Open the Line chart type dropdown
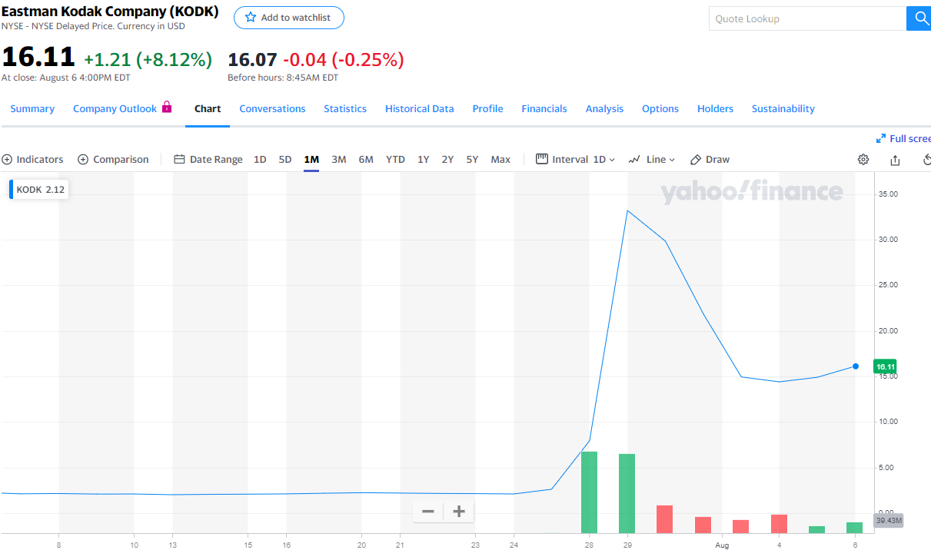This screenshot has width=931, height=560. click(x=652, y=160)
